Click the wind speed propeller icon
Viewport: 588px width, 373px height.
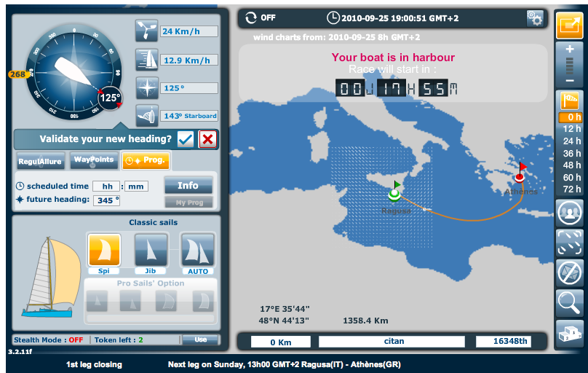[x=147, y=31]
